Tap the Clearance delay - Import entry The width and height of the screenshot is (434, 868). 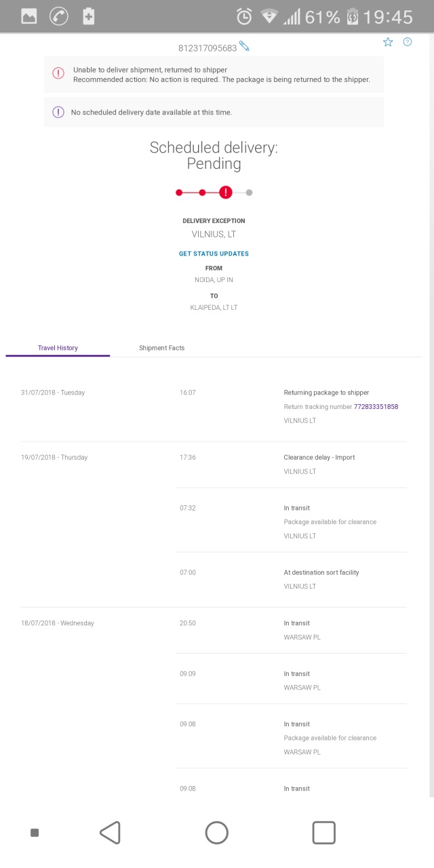[x=319, y=458]
